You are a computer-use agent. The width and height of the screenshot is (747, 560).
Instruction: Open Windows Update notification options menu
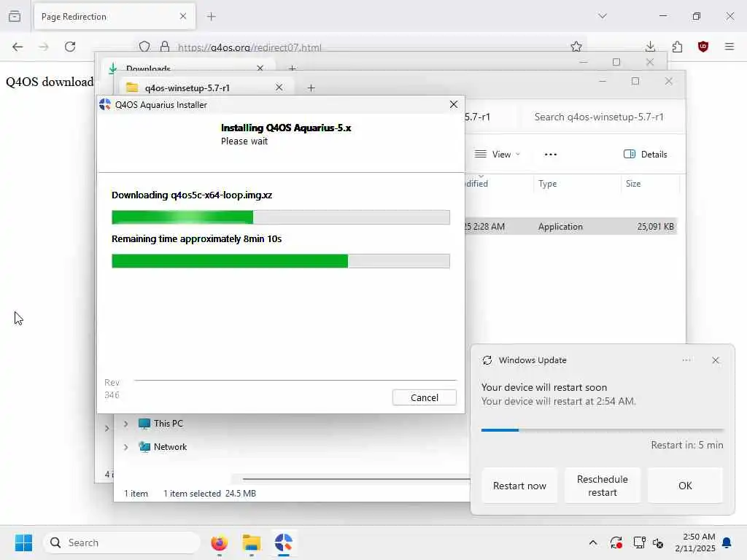686,360
